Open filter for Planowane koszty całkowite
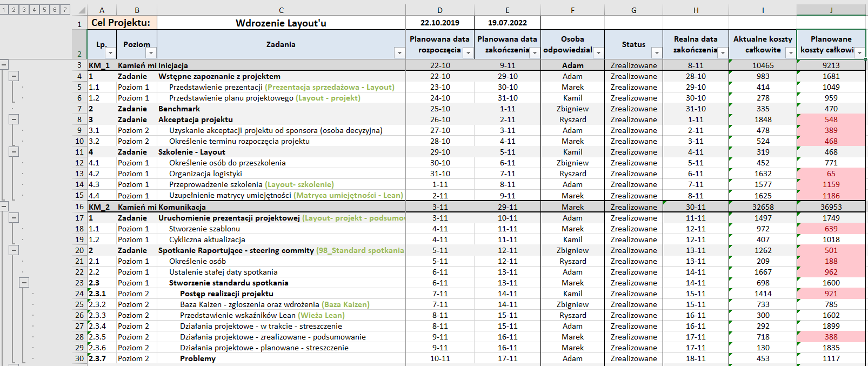 click(x=859, y=52)
